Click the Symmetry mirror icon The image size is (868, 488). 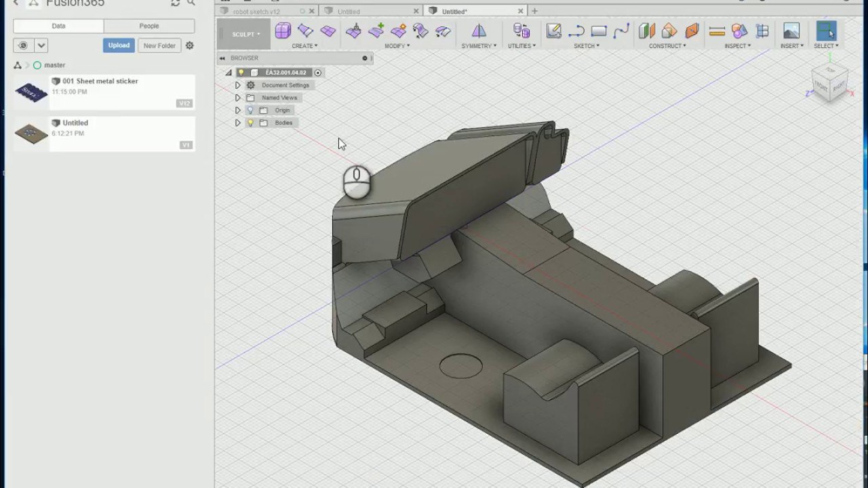(x=479, y=31)
